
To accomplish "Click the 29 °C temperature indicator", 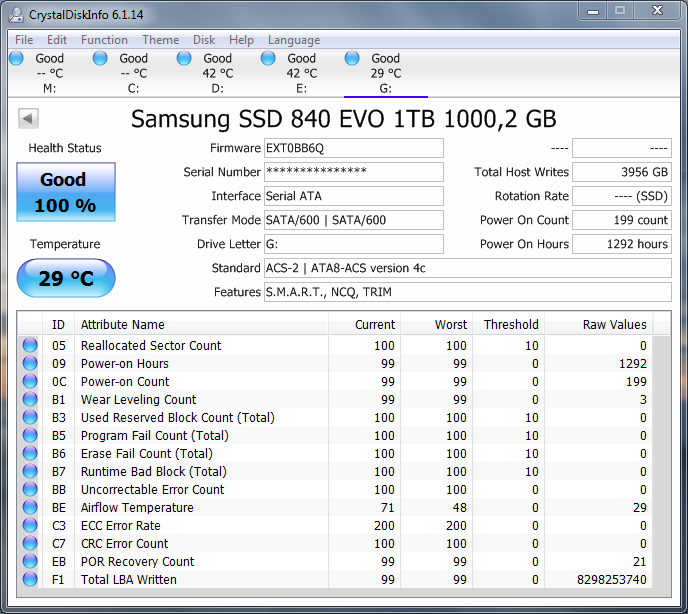I will [x=66, y=278].
